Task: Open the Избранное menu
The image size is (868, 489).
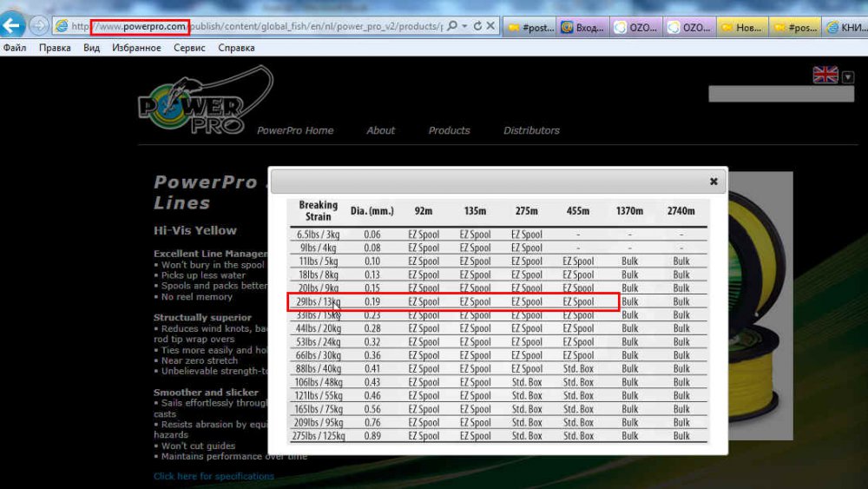Action: (x=136, y=48)
